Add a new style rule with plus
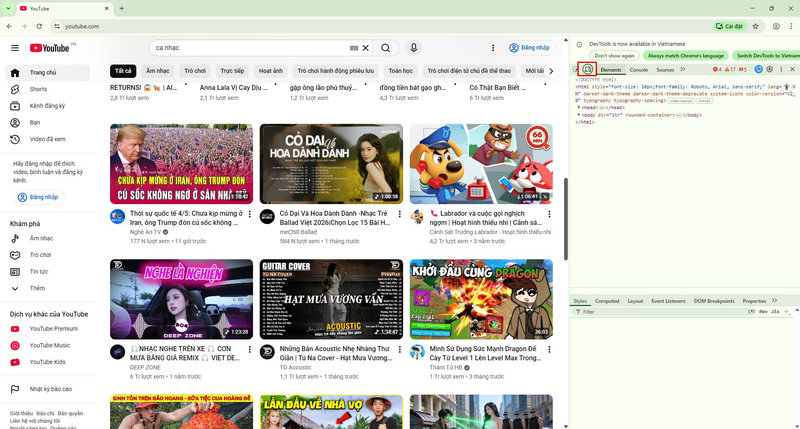Image resolution: width=800 pixels, height=429 pixels. coord(786,312)
